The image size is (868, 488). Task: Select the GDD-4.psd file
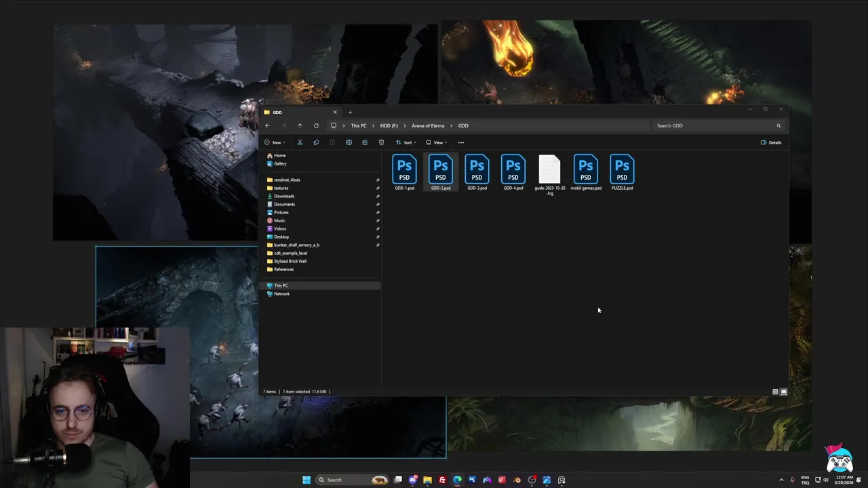pyautogui.click(x=513, y=173)
